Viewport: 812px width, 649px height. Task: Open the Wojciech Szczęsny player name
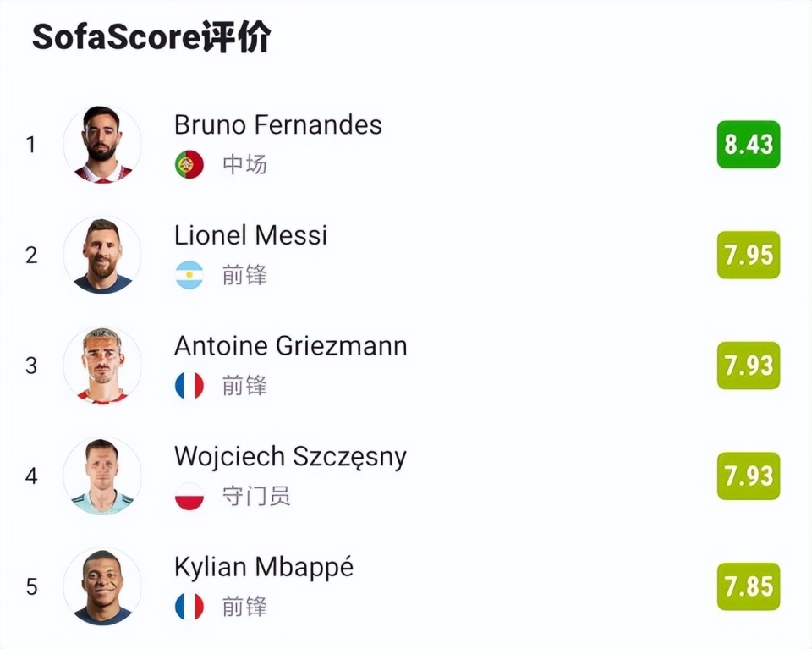click(x=290, y=458)
